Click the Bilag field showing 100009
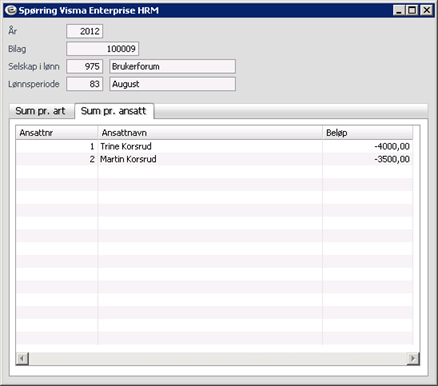Screen dimensions: 438x386 click(x=103, y=49)
